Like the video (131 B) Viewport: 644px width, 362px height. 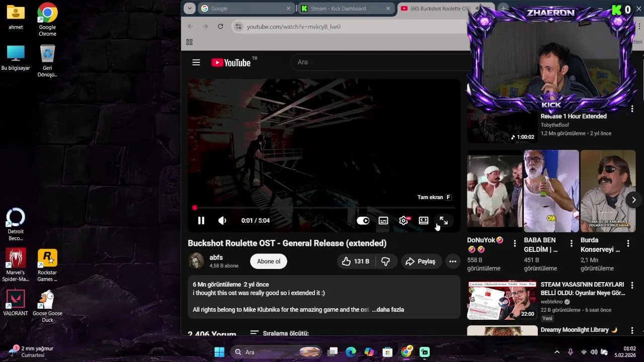(x=356, y=261)
